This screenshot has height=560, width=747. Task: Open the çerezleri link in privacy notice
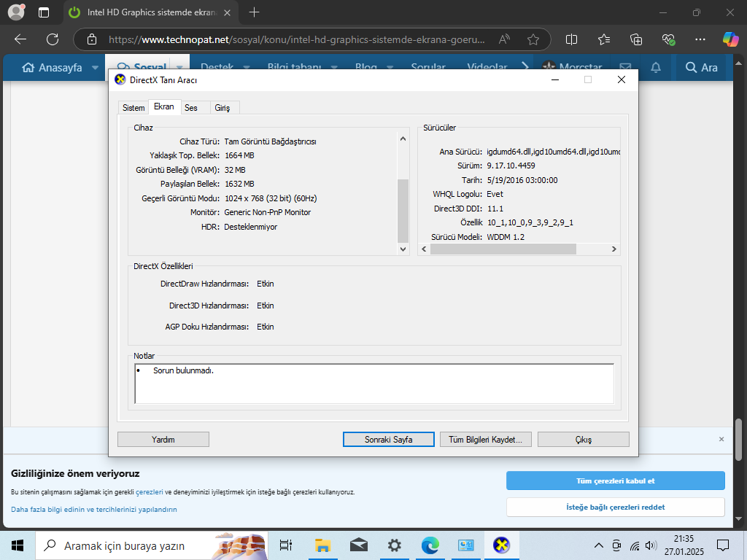[x=149, y=492]
